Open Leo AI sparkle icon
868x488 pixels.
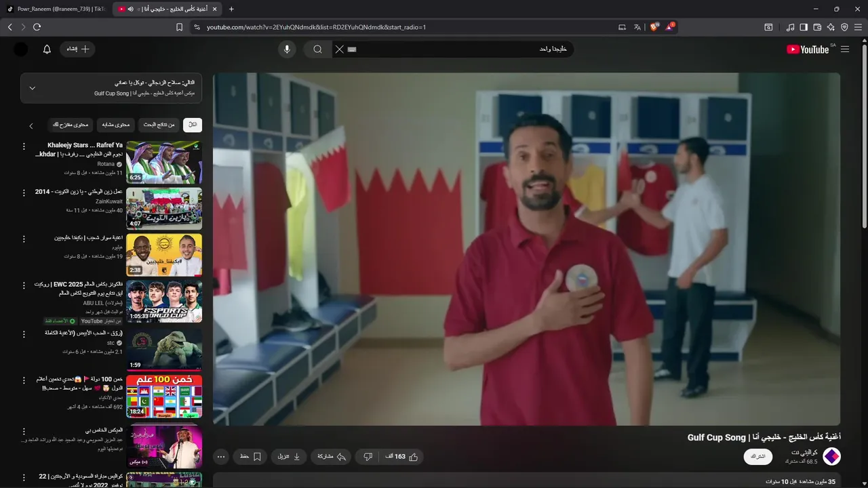[x=831, y=27]
